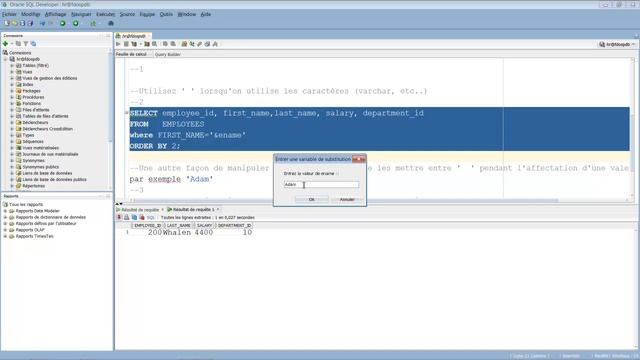Screen dimensions: 640x360
Task: Click the green plus New Connection icon
Action: pos(6,44)
